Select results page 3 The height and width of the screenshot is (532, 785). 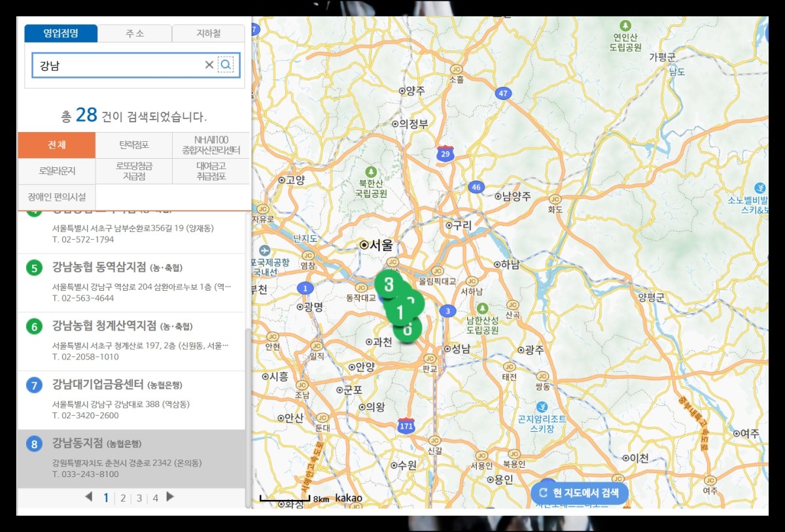[x=139, y=498]
